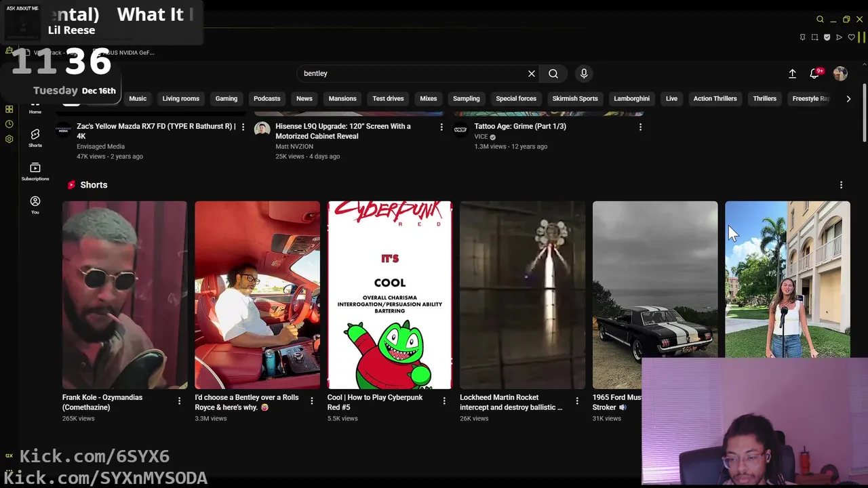Open Opera GX tab search magnifier icon

click(x=820, y=20)
